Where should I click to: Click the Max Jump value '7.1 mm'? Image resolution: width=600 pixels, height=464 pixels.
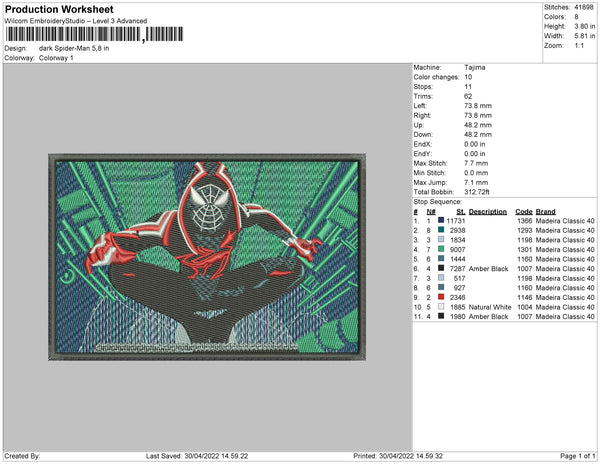476,182
